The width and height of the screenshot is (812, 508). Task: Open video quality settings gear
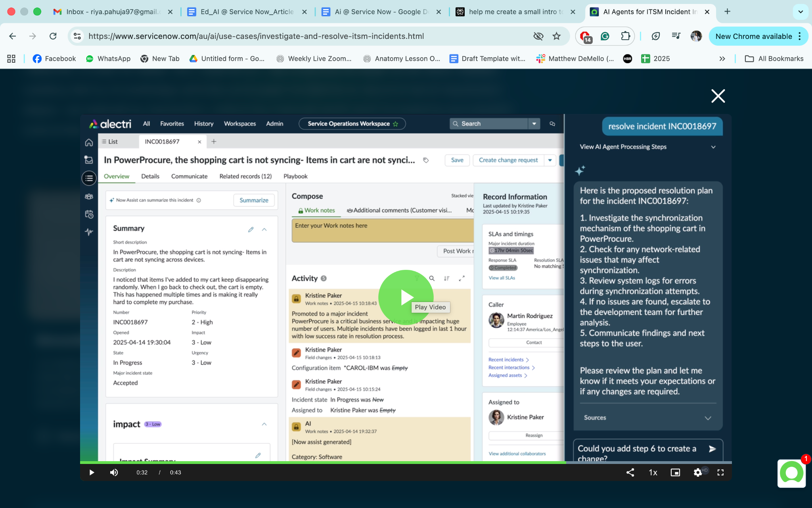point(698,472)
